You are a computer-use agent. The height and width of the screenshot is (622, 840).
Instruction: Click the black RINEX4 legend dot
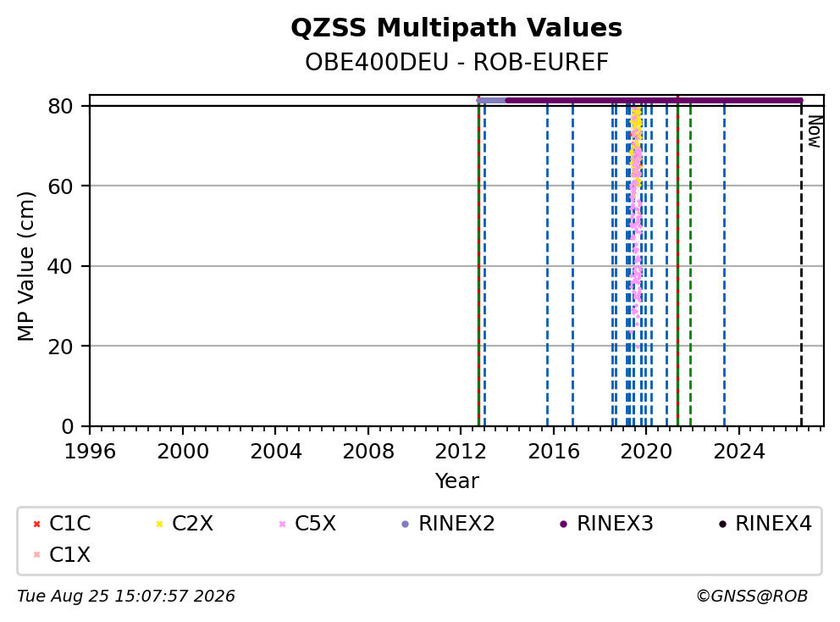coord(722,525)
